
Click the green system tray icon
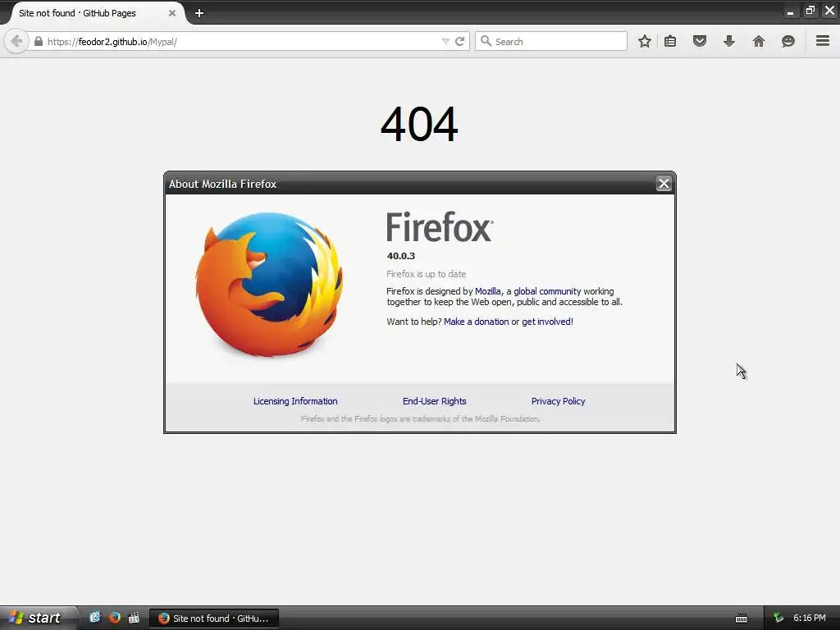pyautogui.click(x=778, y=618)
